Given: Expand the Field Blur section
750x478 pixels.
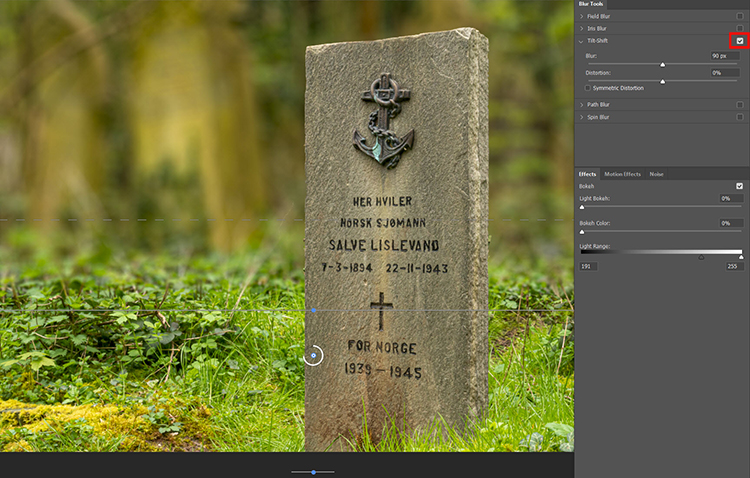Looking at the screenshot, I should pos(581,16).
